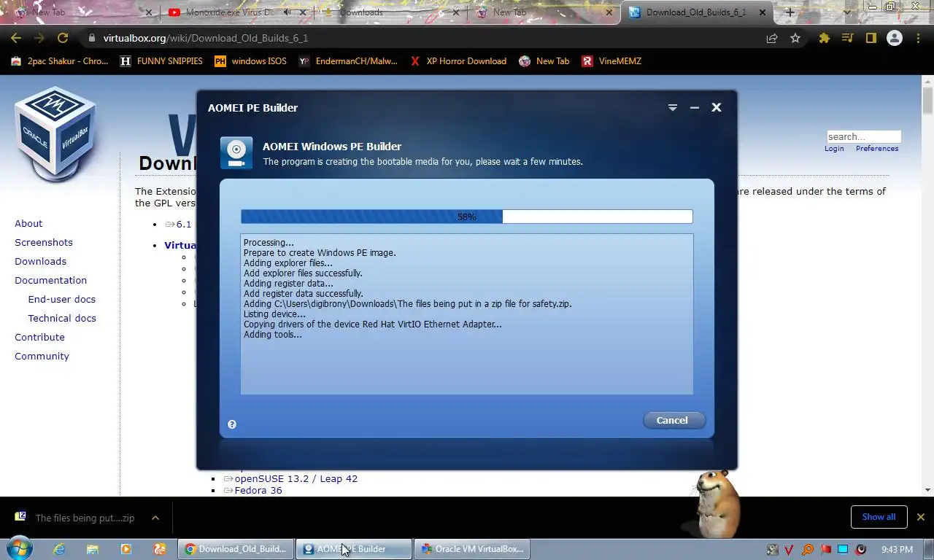Share this page using the address bar share icon
Image resolution: width=934 pixels, height=560 pixels.
[772, 38]
